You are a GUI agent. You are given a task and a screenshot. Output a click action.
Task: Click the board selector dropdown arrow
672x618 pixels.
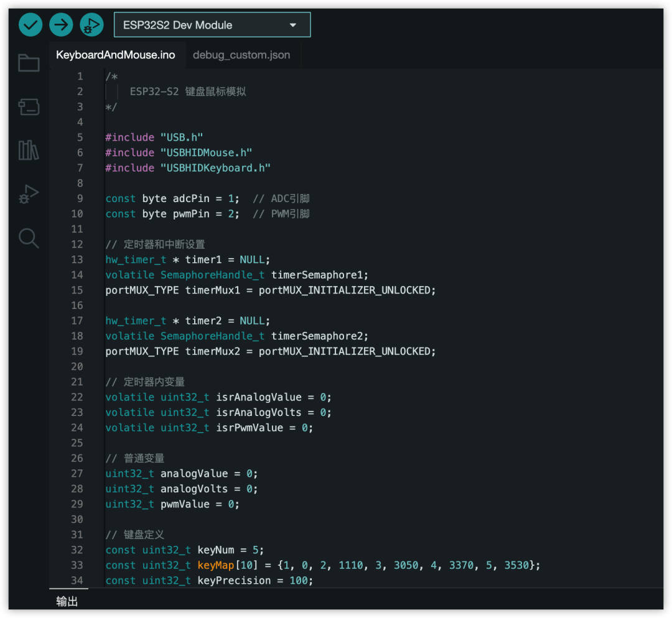point(293,25)
